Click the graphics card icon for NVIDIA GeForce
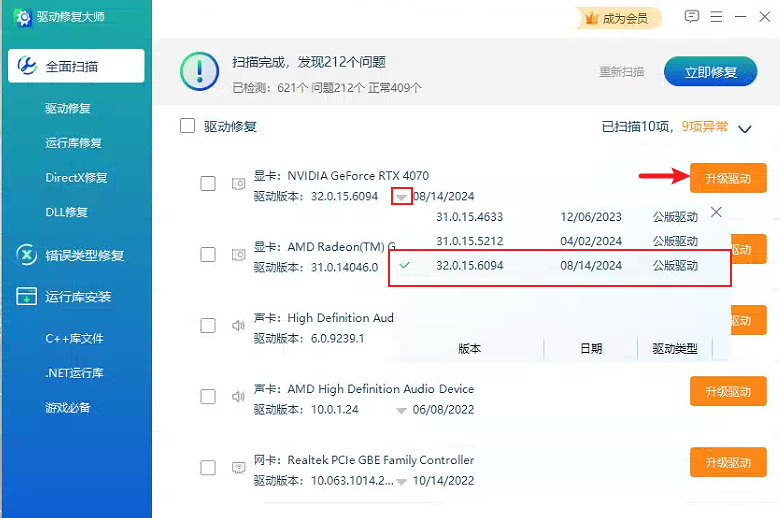This screenshot has width=780, height=518. pos(238,184)
